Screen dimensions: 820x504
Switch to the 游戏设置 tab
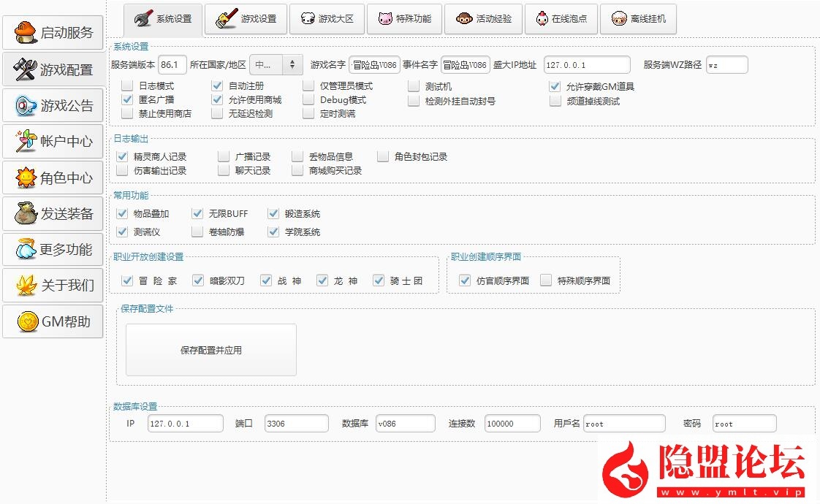tap(246, 19)
